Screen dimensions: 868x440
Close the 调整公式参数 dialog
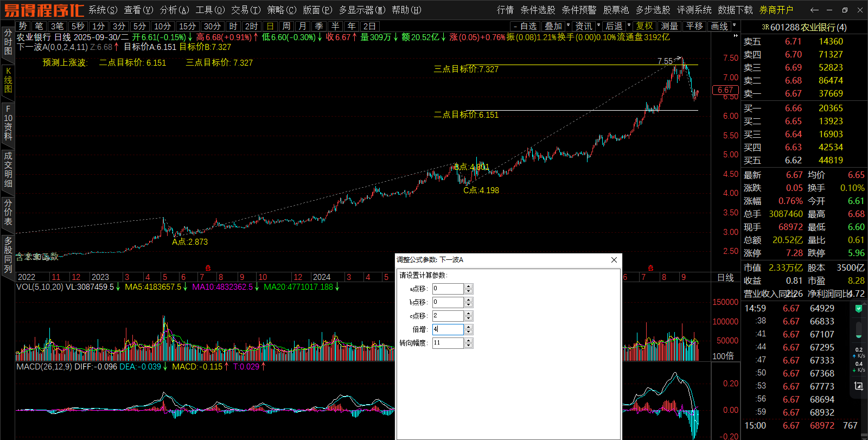[614, 260]
